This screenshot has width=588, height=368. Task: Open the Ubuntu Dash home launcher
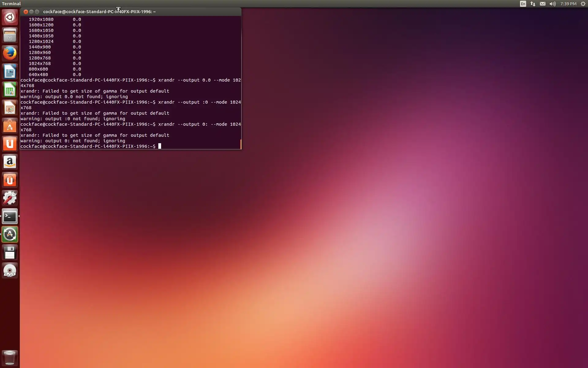(x=10, y=17)
